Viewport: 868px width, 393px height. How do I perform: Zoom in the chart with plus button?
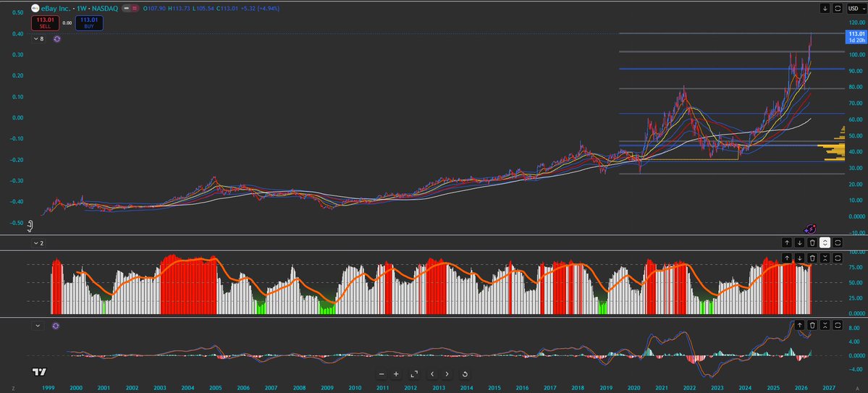click(x=396, y=374)
